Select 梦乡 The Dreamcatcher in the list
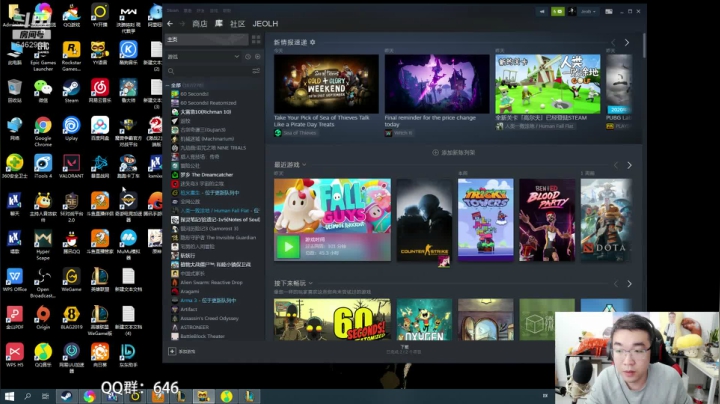Viewport: 720px width, 404px height. [206, 174]
